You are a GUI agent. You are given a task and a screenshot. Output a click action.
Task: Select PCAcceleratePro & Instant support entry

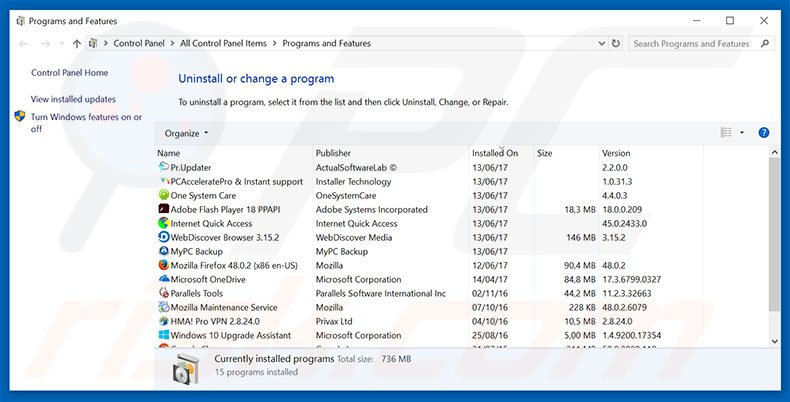pos(237,181)
